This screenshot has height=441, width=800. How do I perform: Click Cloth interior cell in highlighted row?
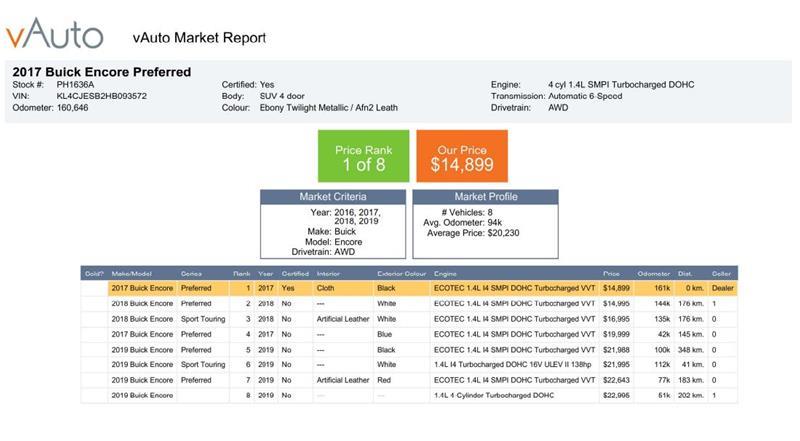coord(325,288)
